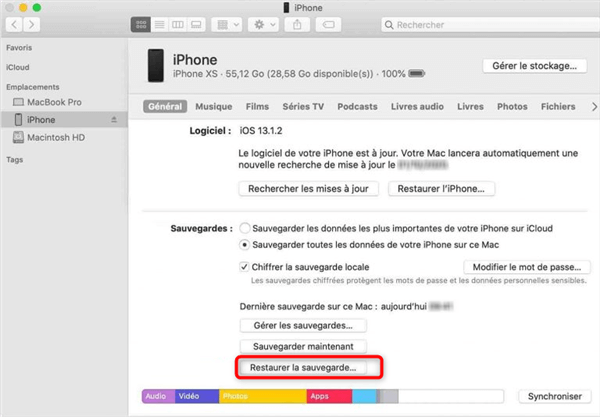Click the Emplacements sidebar heading
The width and height of the screenshot is (600, 417).
point(33,87)
